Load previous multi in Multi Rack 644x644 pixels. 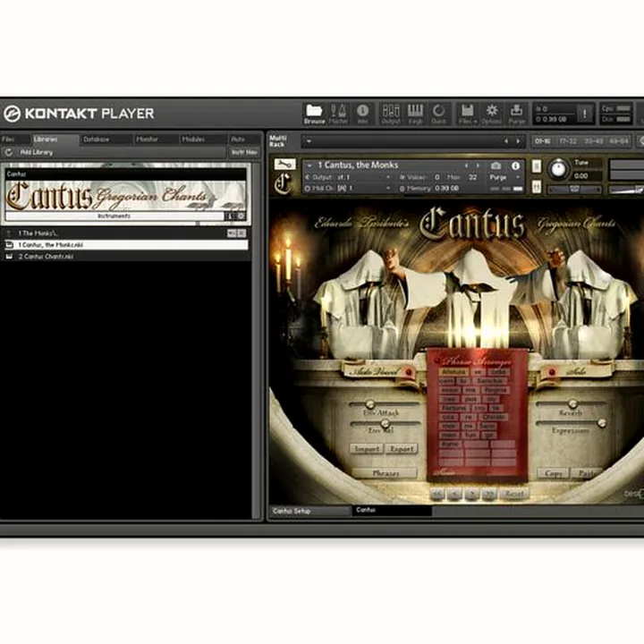click(x=506, y=141)
